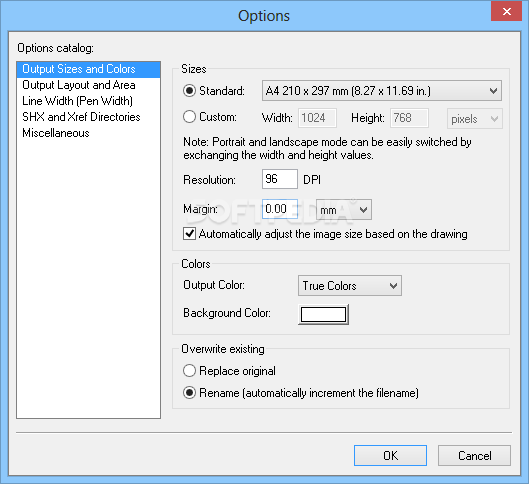Click the Margin value input field
This screenshot has height=484, width=529.
click(x=280, y=209)
